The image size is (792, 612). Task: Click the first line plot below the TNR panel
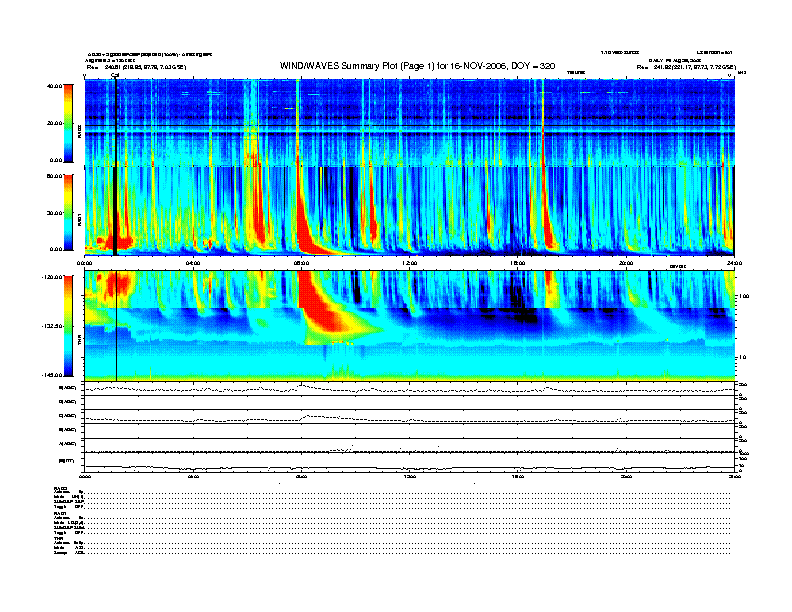click(409, 388)
